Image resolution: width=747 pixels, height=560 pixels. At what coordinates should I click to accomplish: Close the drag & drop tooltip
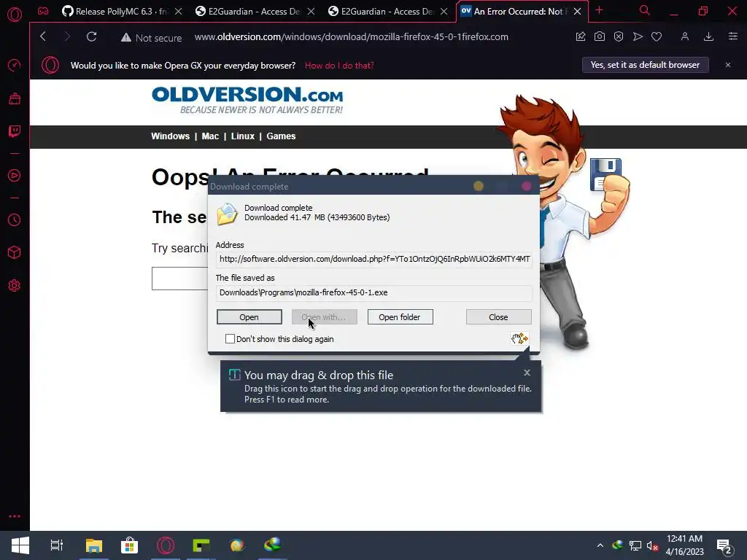pyautogui.click(x=527, y=373)
